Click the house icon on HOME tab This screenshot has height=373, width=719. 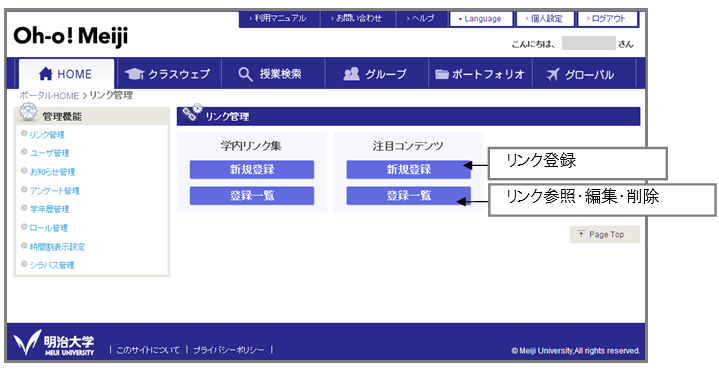45,73
